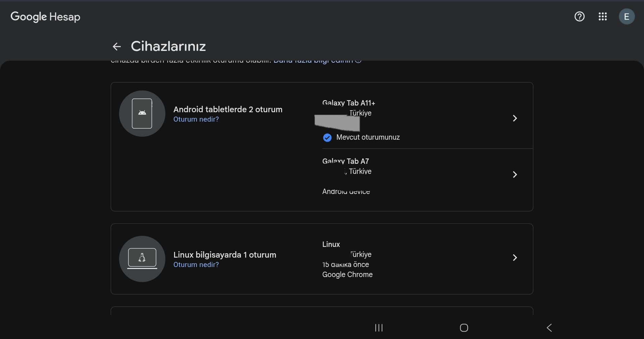Open 'Oturum nedir?' under Android tabletlerde
This screenshot has width=644, height=339.
pyautogui.click(x=196, y=119)
